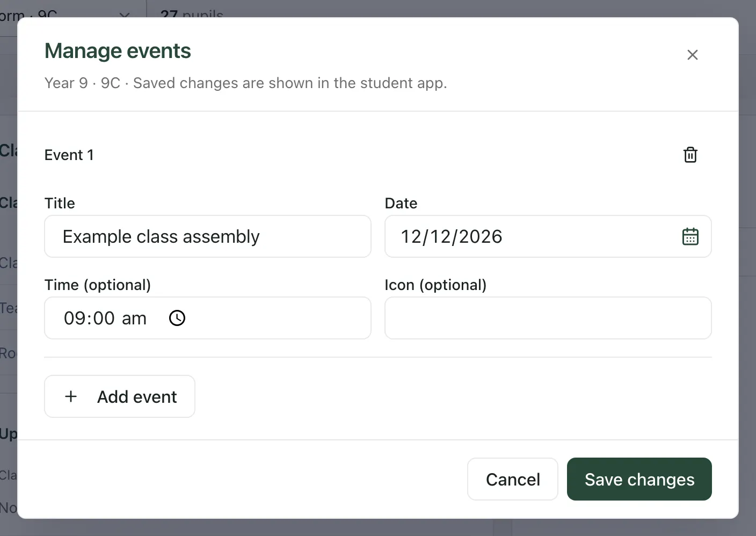The height and width of the screenshot is (536, 756).
Task: Click the plus icon in Add event
Action: (x=71, y=396)
